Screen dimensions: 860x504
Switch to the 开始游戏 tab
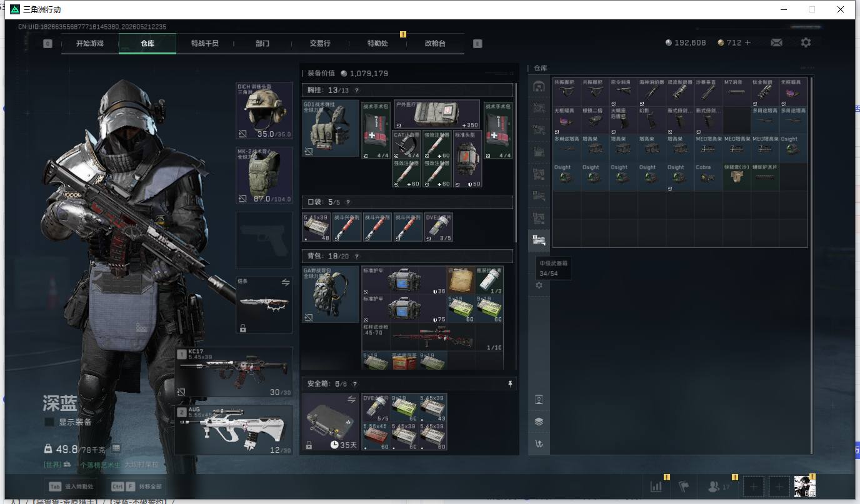(x=89, y=44)
